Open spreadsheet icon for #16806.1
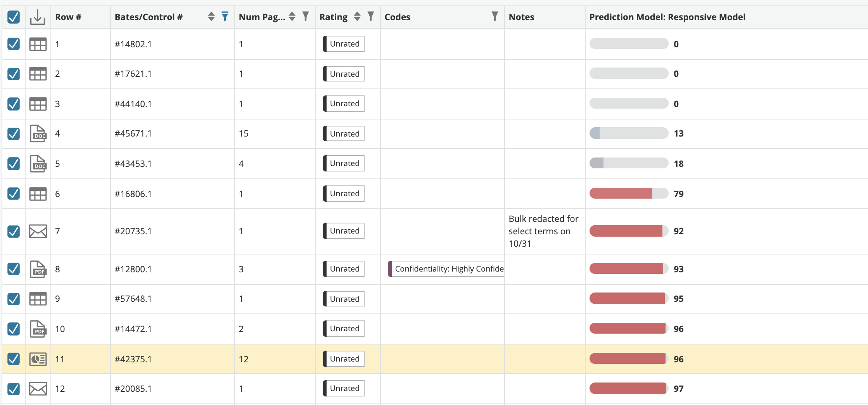 38,194
